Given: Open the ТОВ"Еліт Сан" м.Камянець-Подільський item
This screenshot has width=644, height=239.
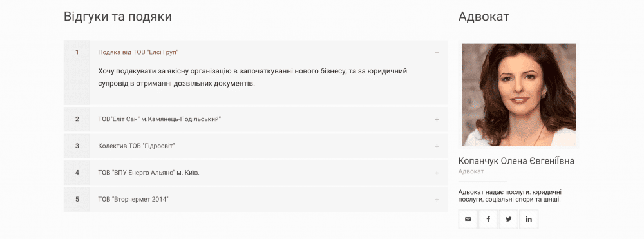Looking at the screenshot, I should coord(160,119).
